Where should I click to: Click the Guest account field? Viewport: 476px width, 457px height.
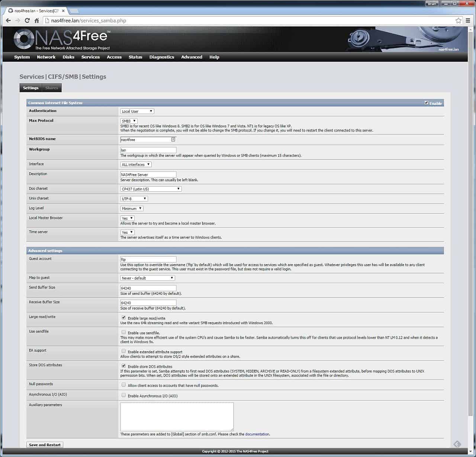tap(148, 259)
